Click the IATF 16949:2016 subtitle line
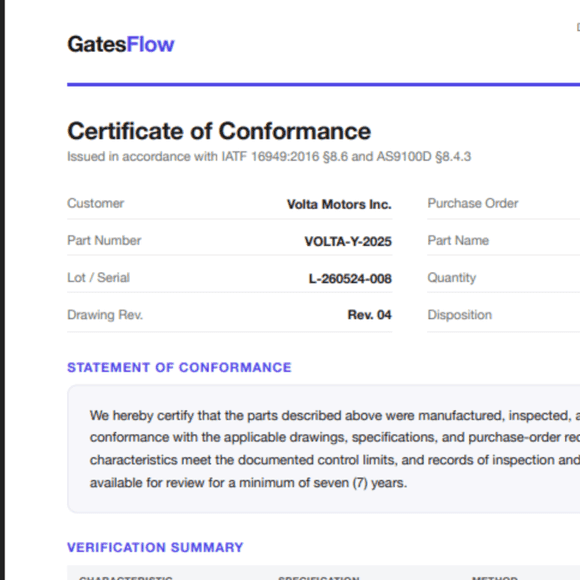The width and height of the screenshot is (580, 580). (269, 156)
